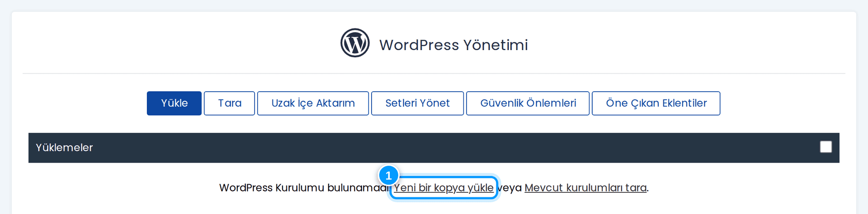Image resolution: width=868 pixels, height=214 pixels.
Task: Show the Öne Çıkan Eklentiler tab
Action: [x=656, y=103]
